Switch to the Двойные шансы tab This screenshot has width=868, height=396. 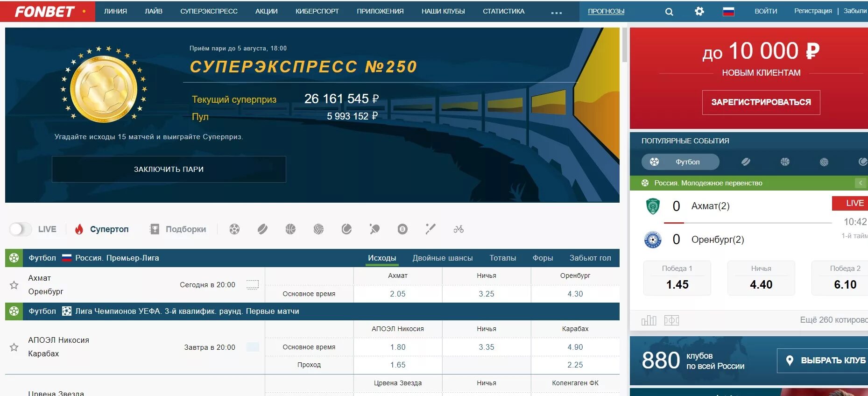tap(443, 258)
